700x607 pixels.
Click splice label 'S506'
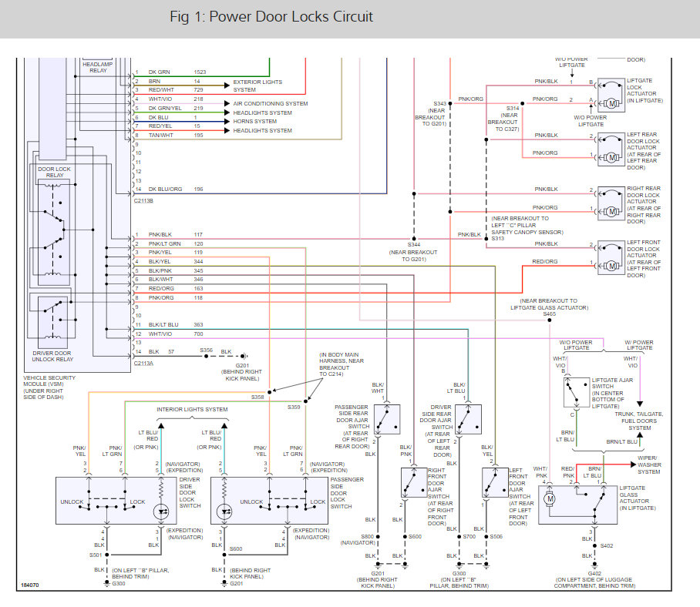click(x=496, y=537)
